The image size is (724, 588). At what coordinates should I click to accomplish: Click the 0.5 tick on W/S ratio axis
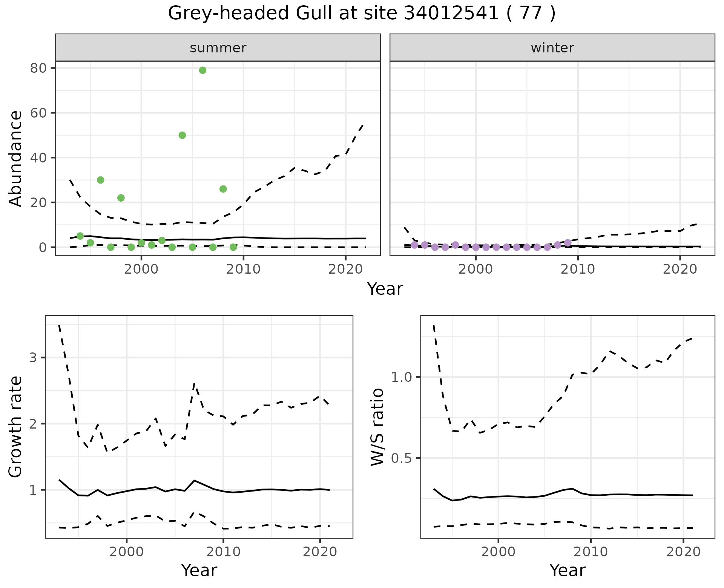click(401, 458)
